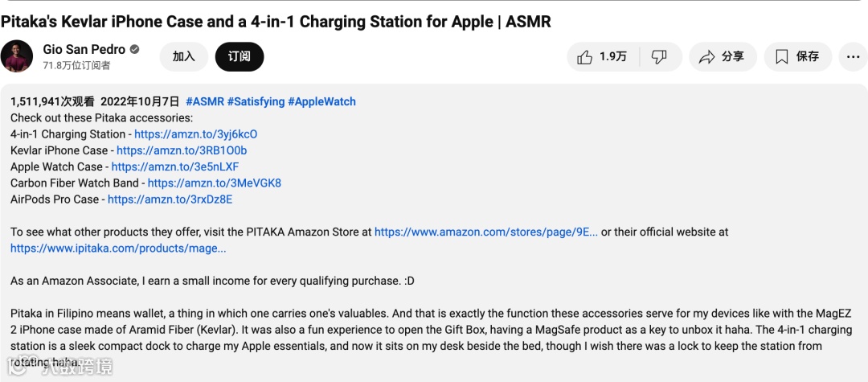868x382 pixels.
Task: Click Gio San Pedro's channel avatar
Action: [x=17, y=56]
